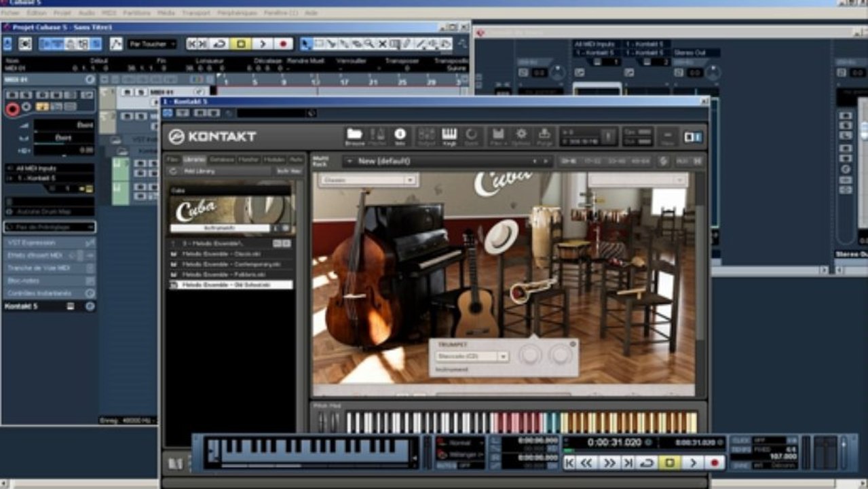
Task: Click the Instr Nav button in Kontakt browser
Action: [x=288, y=171]
